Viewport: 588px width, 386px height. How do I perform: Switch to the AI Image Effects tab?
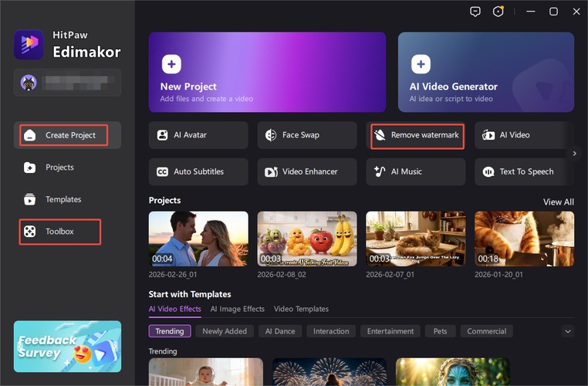[x=237, y=309]
